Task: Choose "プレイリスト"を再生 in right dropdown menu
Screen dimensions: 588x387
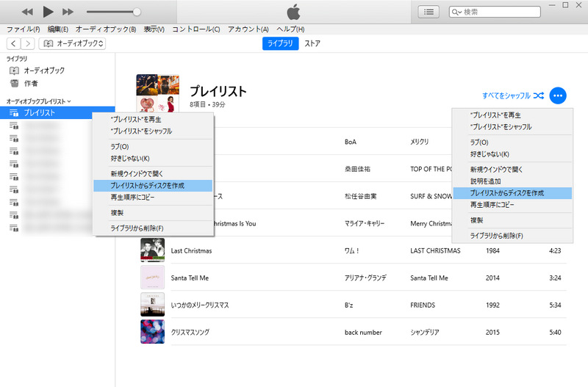Action: tap(512, 115)
